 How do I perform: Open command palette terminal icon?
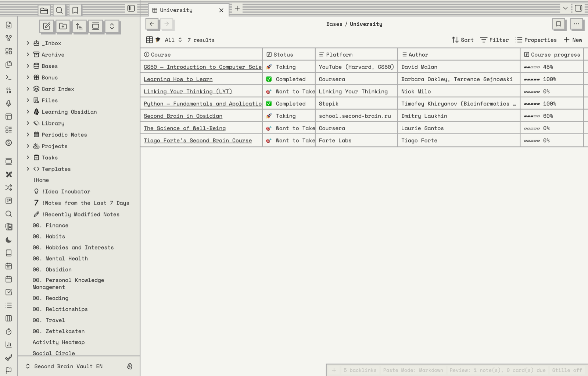[9, 77]
